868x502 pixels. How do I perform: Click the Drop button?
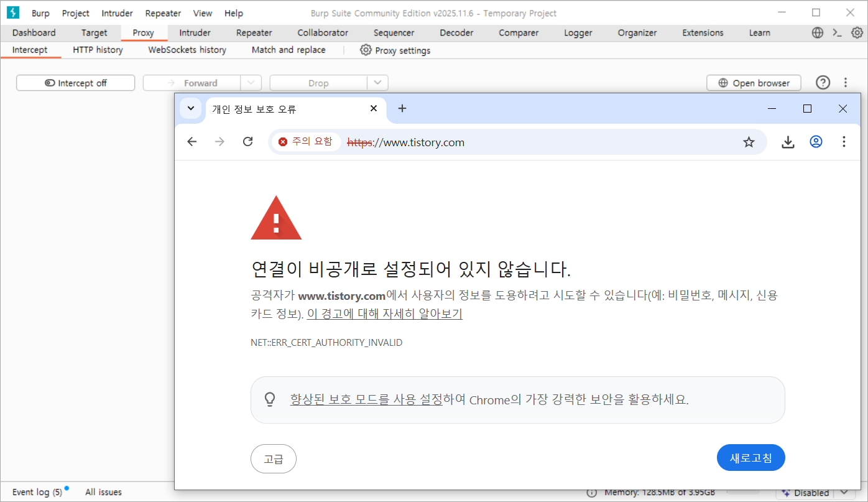318,83
